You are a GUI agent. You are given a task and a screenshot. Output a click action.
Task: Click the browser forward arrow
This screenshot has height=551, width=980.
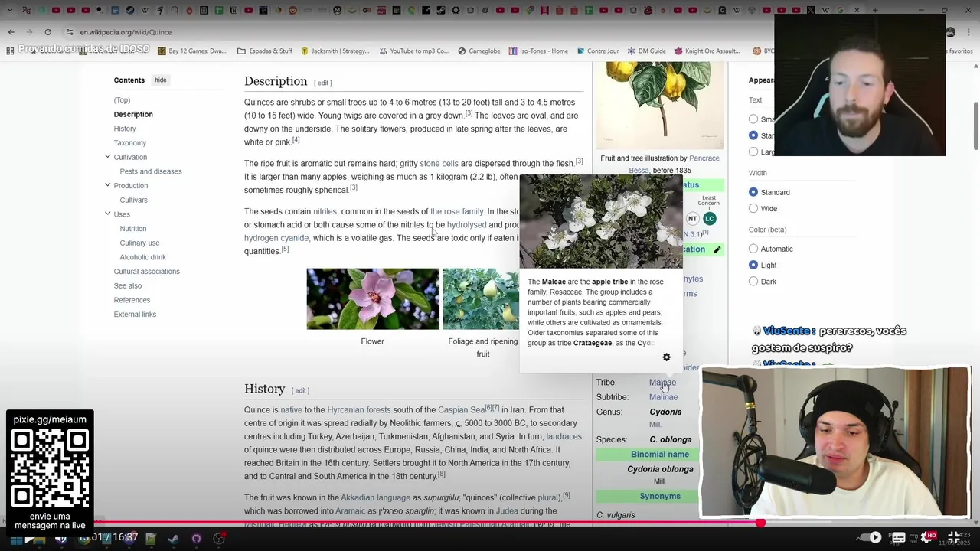(x=29, y=32)
